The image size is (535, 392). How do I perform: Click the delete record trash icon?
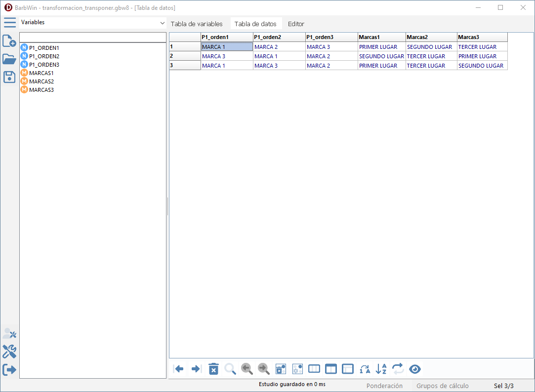[x=213, y=369]
